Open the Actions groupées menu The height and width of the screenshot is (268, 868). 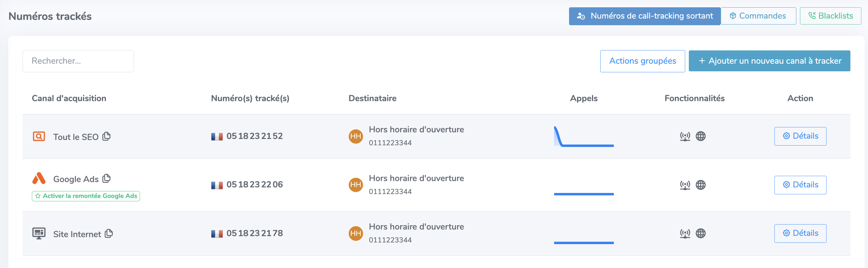click(642, 61)
